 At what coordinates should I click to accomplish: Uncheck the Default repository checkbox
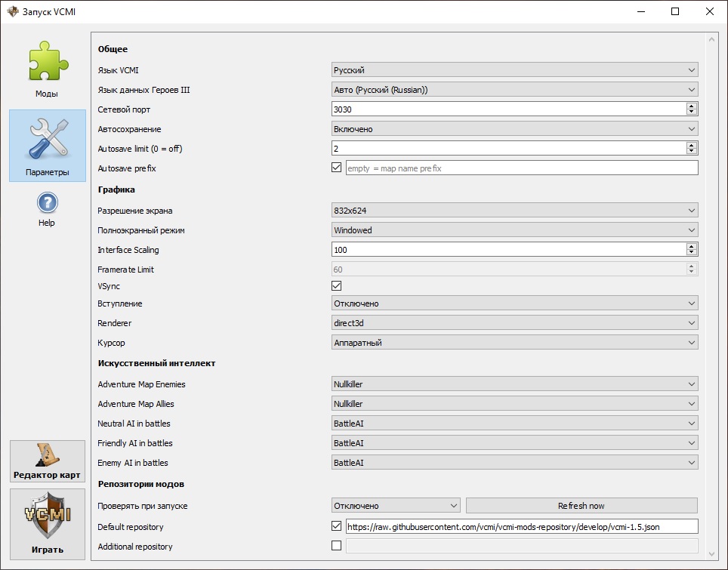tap(337, 526)
